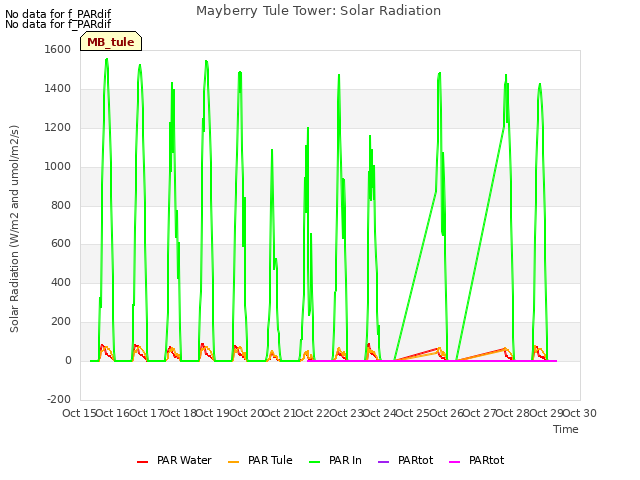Select the PAR In legend label
Screen dimensions: 640x480
[345, 460]
